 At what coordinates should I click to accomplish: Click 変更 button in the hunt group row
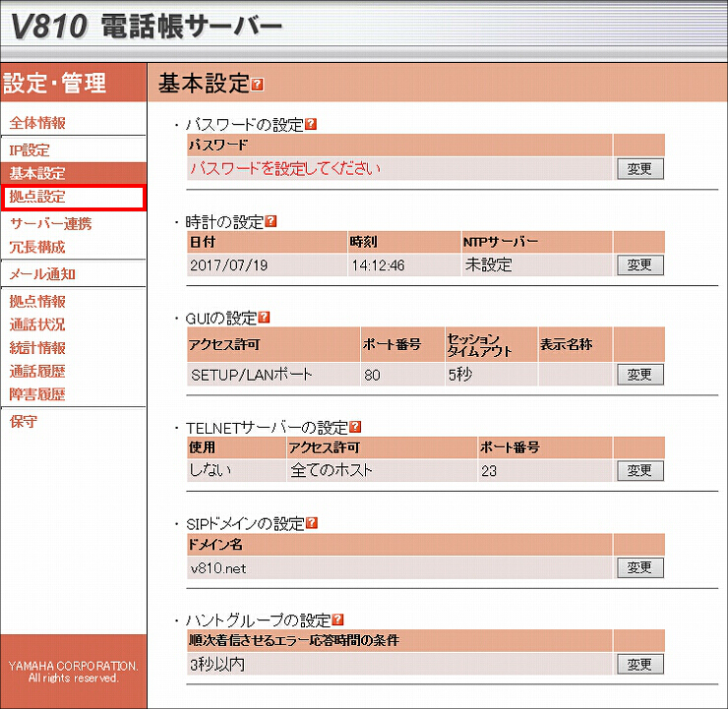[639, 665]
